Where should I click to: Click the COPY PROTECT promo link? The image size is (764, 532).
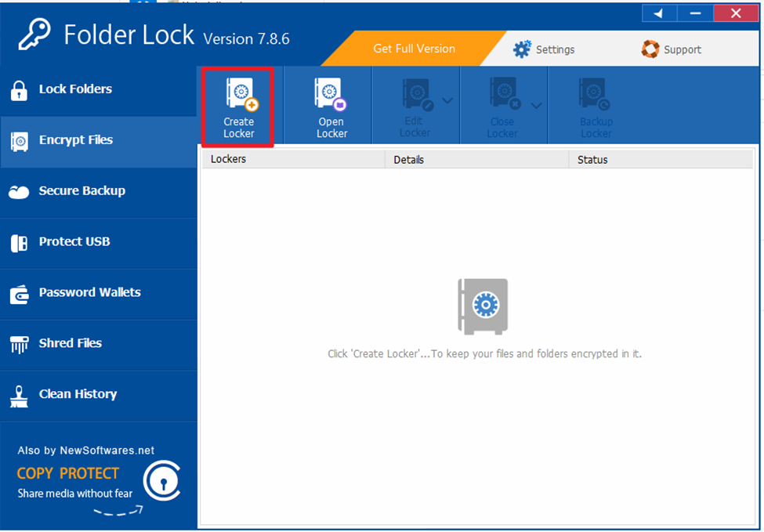(x=67, y=473)
